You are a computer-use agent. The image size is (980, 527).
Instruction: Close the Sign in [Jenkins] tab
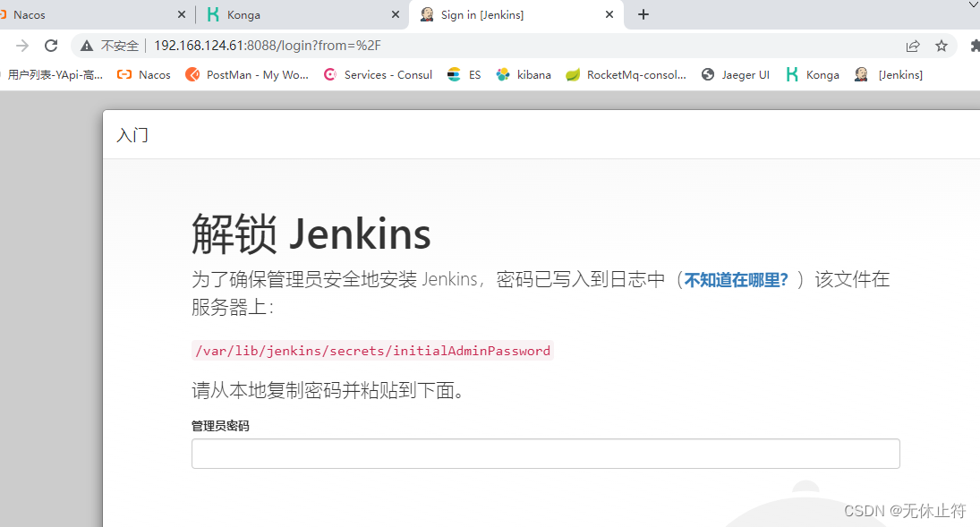click(609, 14)
